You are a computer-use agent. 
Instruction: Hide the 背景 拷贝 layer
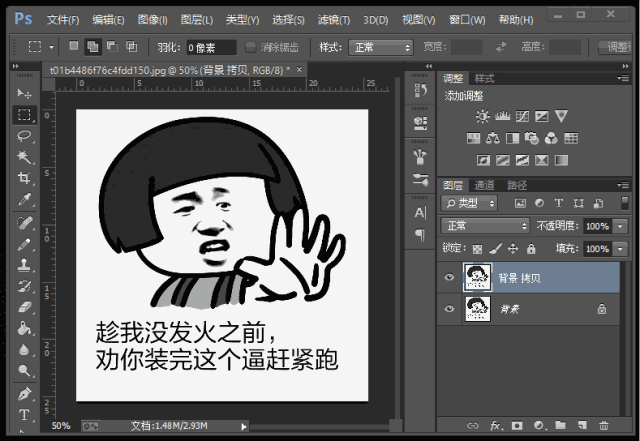pyautogui.click(x=449, y=277)
